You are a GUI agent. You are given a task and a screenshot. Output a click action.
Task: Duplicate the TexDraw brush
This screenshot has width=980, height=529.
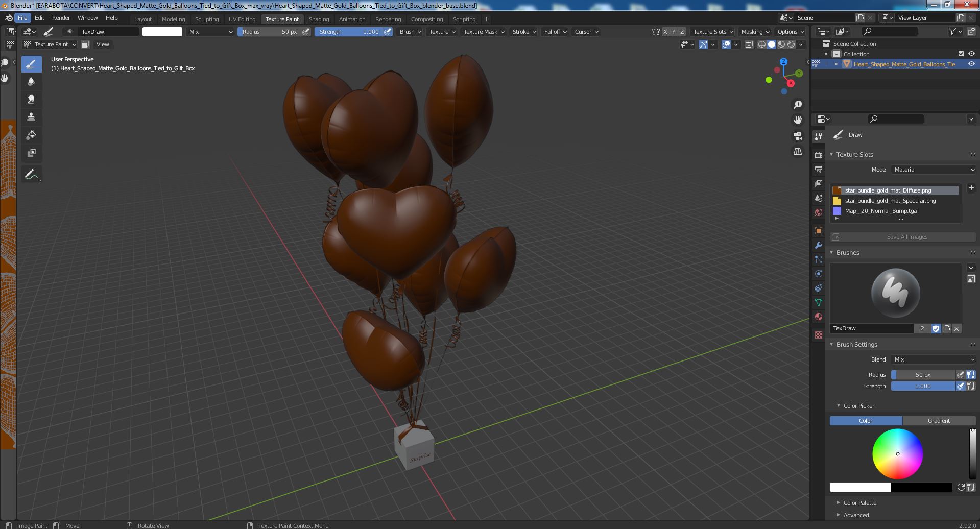[946, 328]
